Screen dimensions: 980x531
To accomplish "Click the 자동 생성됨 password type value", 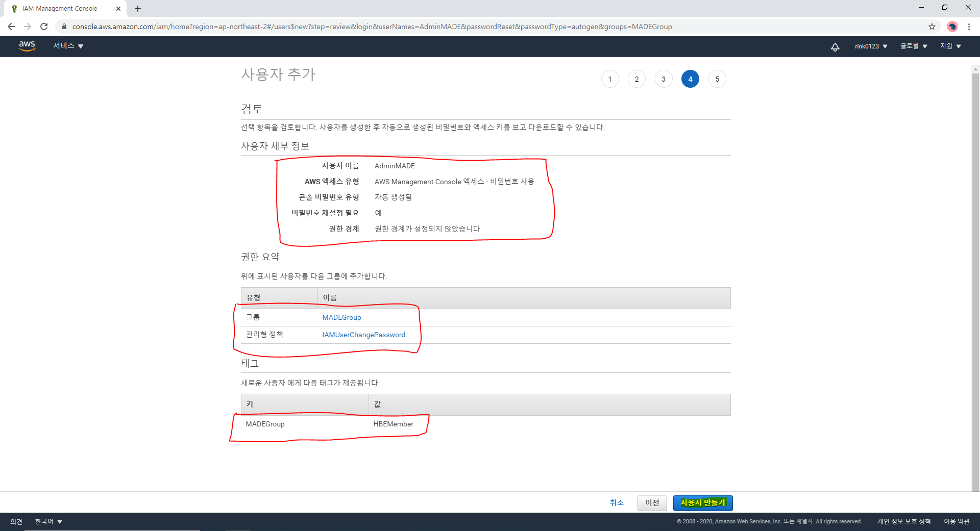I will click(x=393, y=197).
